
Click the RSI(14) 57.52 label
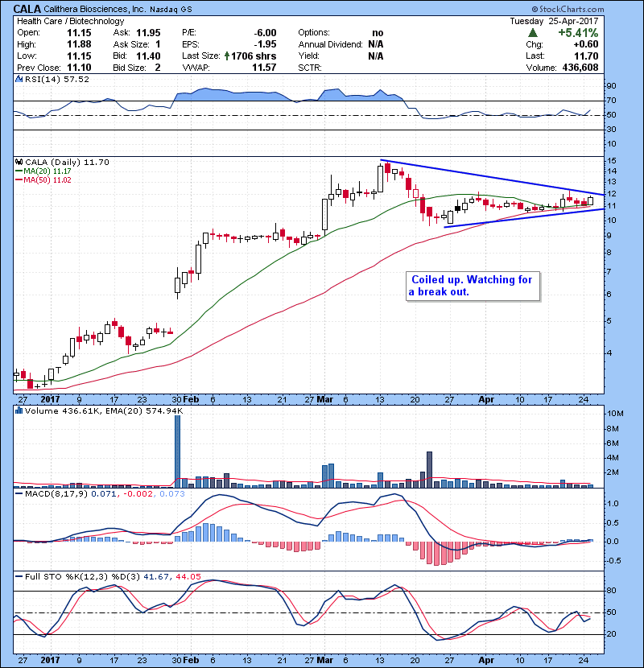click(x=57, y=79)
